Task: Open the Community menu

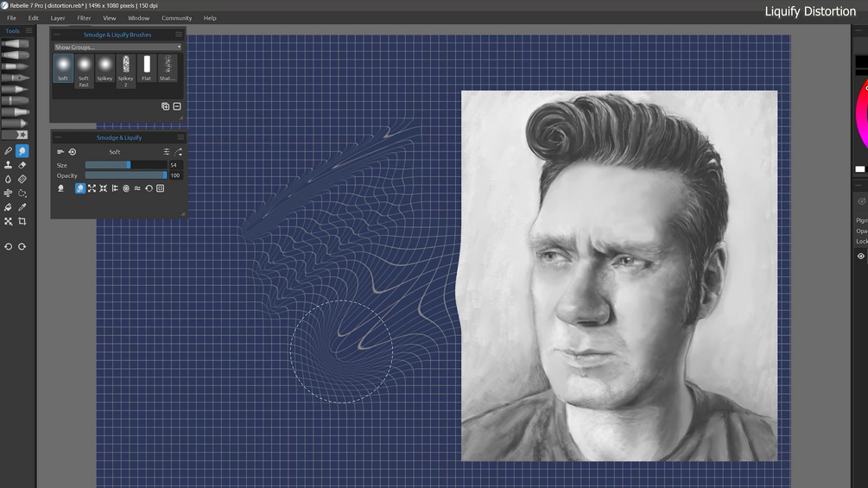Action: pyautogui.click(x=176, y=18)
